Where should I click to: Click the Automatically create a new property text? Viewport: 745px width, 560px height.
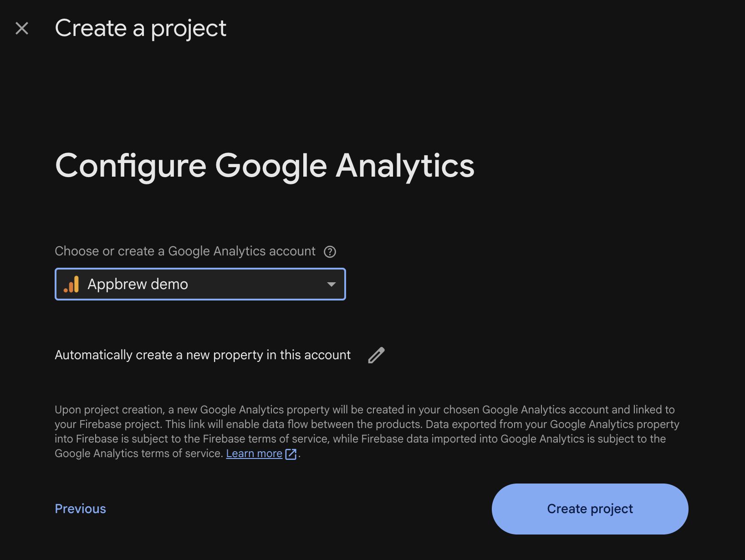tap(203, 355)
